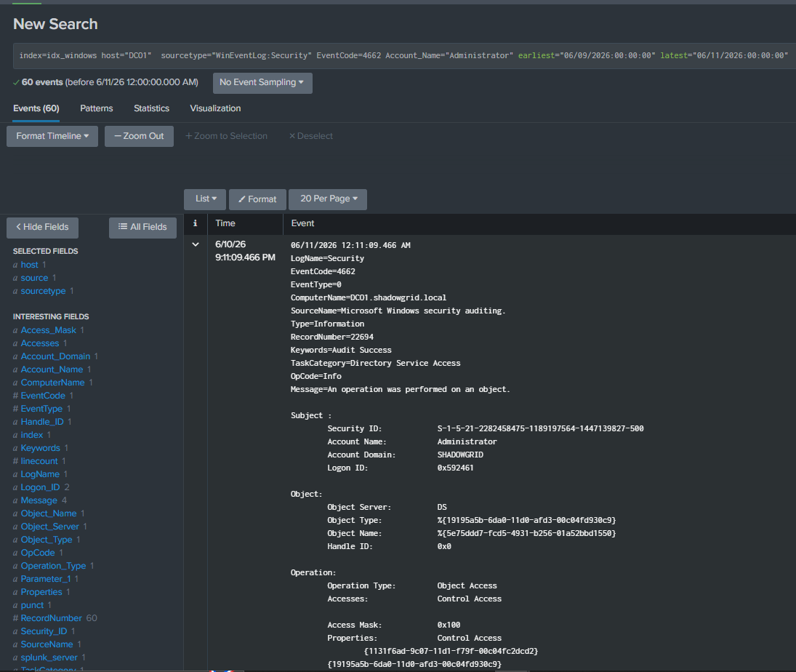This screenshot has height=672, width=796.
Task: Select the source field
Action: [x=34, y=278]
